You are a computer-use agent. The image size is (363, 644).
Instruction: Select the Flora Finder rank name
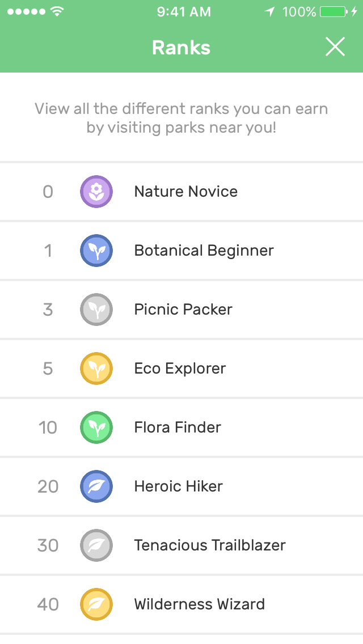[178, 427]
